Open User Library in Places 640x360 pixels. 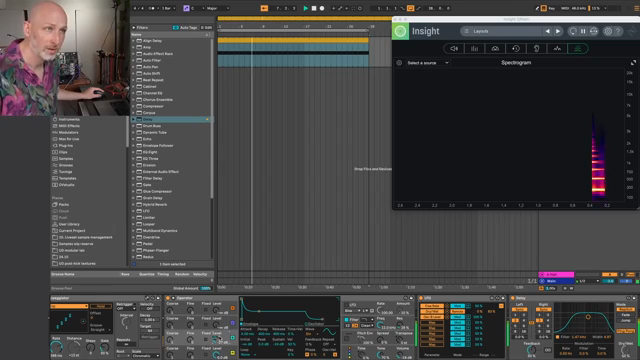pyautogui.click(x=69, y=224)
